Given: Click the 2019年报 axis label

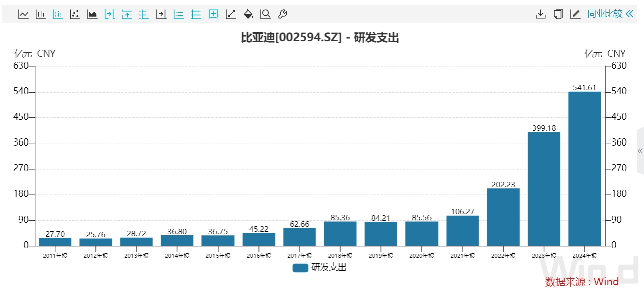Looking at the screenshot, I should click(381, 256).
